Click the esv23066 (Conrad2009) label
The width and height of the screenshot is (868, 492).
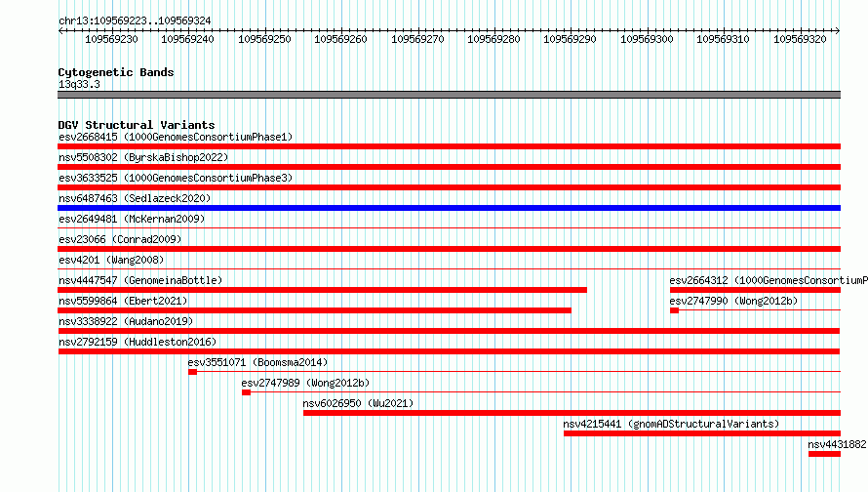click(120, 239)
